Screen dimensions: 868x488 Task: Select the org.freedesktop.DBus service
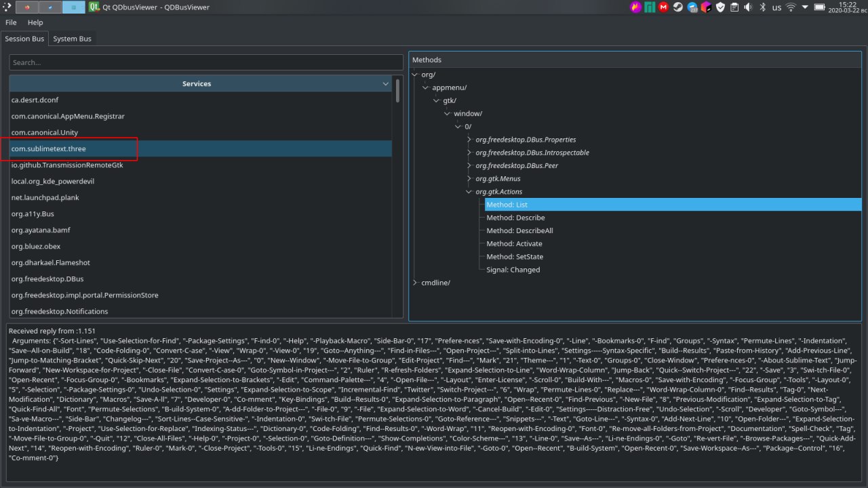201,279
